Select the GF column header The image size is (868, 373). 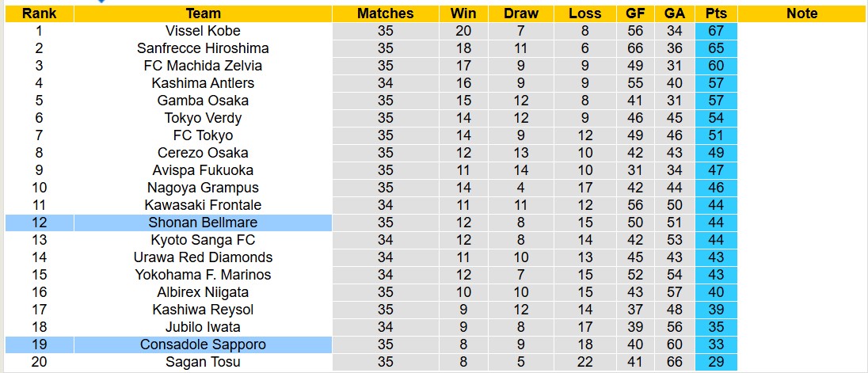click(x=634, y=13)
